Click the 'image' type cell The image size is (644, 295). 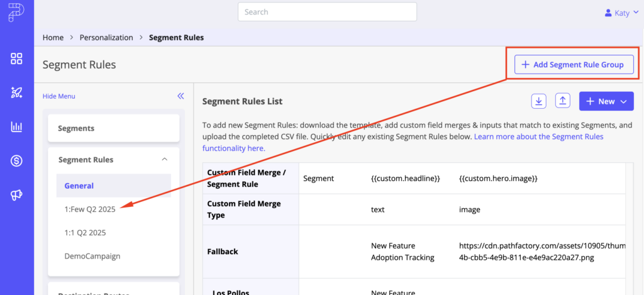pos(469,209)
